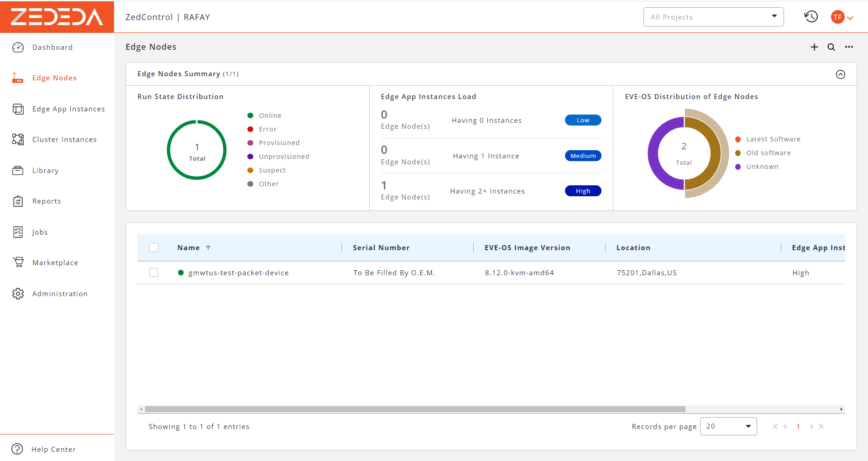Screen dimensions: 868x461
Task: Click the scrollbar right arrow
Action: pos(842,409)
